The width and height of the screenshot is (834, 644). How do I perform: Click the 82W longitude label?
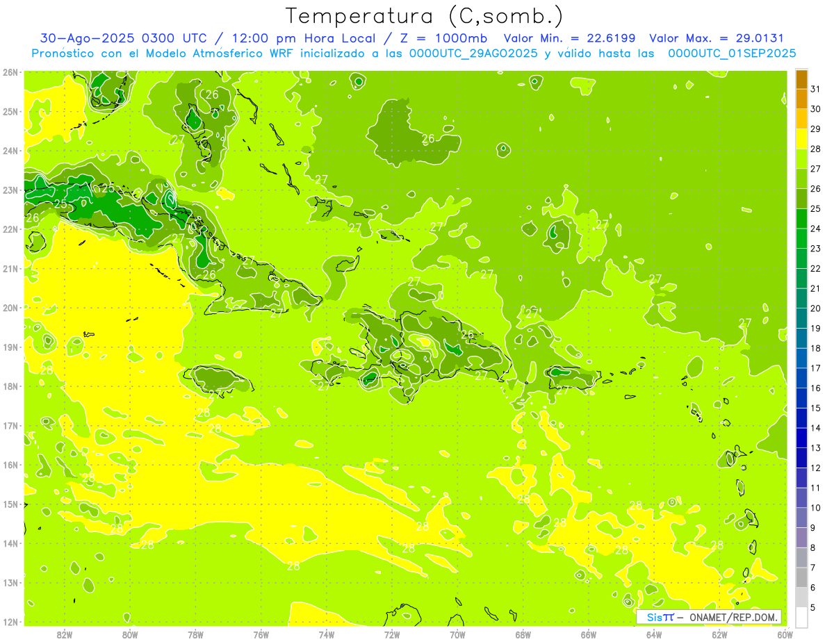[x=65, y=634]
